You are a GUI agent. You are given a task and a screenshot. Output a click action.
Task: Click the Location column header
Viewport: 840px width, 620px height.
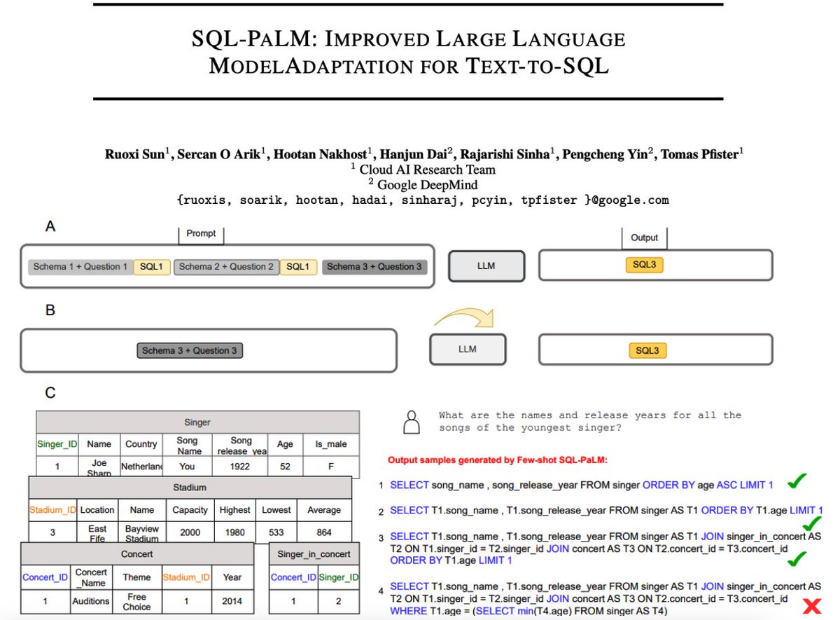[97, 510]
